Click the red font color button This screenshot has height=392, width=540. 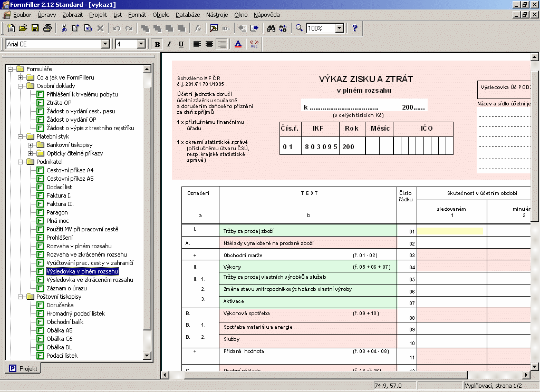coord(237,44)
